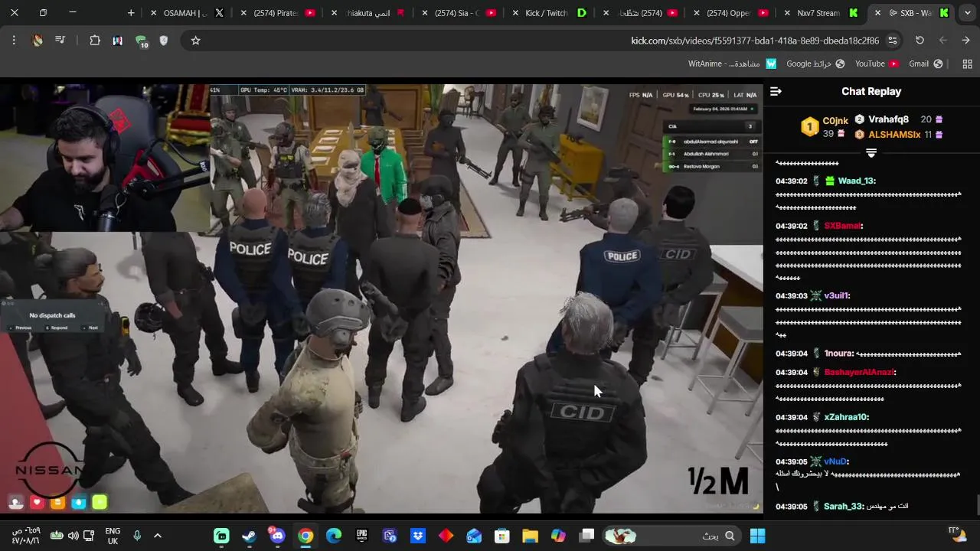The width and height of the screenshot is (980, 551).
Task: Open Discord from taskbar
Action: (277, 536)
